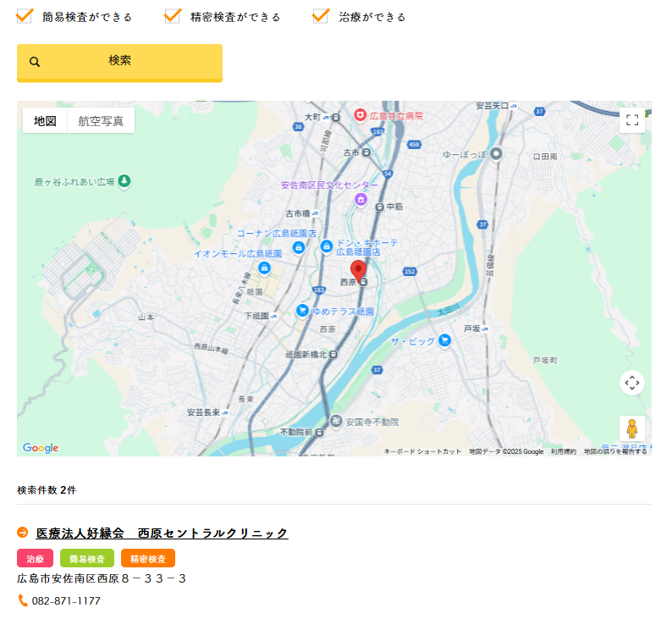Click the 口田南 area label
Screen dimensions: 672x619
pyautogui.click(x=545, y=157)
